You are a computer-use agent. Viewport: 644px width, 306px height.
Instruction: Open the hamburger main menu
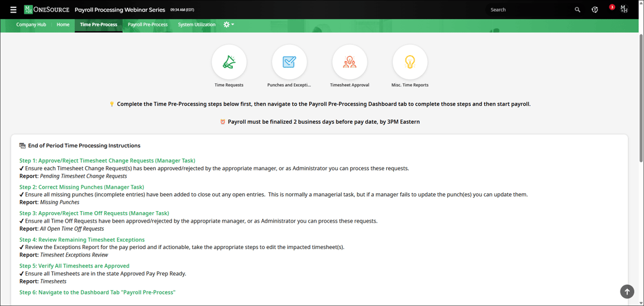(x=13, y=10)
